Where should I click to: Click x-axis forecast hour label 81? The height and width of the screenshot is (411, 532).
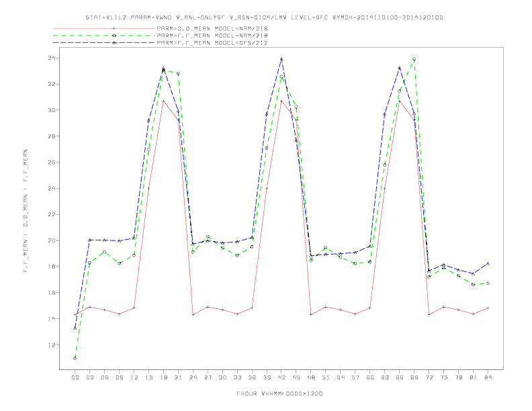coord(474,377)
